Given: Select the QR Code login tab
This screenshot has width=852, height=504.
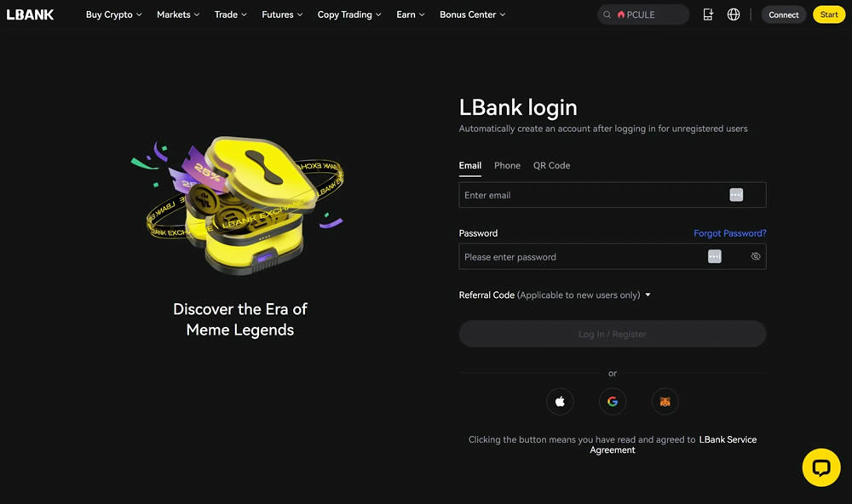Looking at the screenshot, I should 551,165.
